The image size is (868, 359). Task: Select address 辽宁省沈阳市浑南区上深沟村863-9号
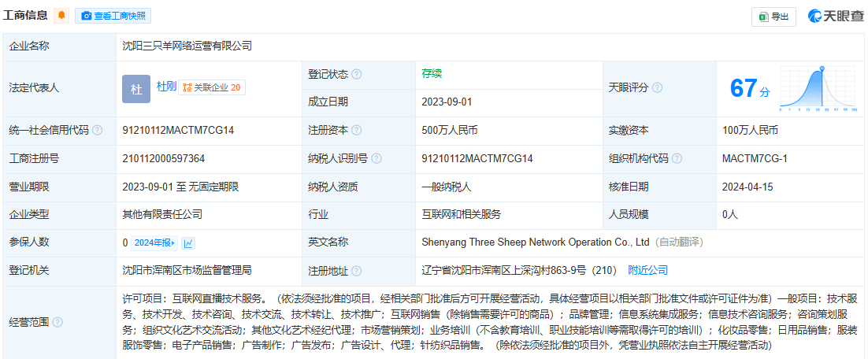tap(504, 271)
